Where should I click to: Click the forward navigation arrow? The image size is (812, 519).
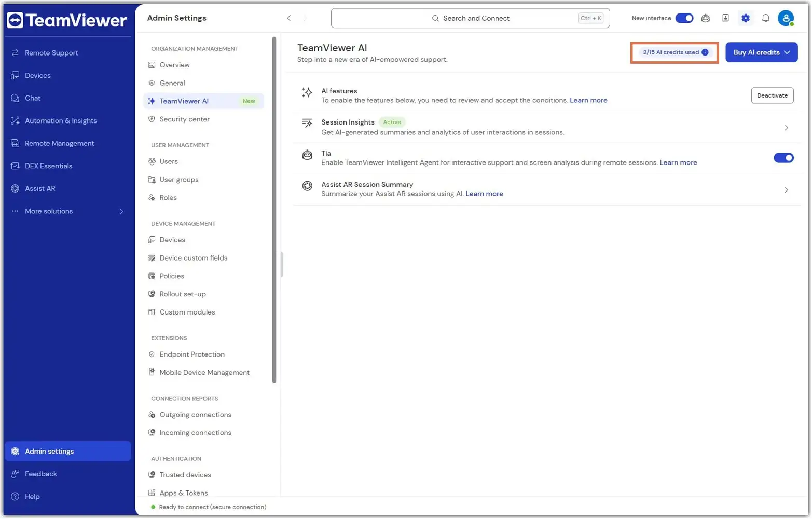[x=305, y=18]
